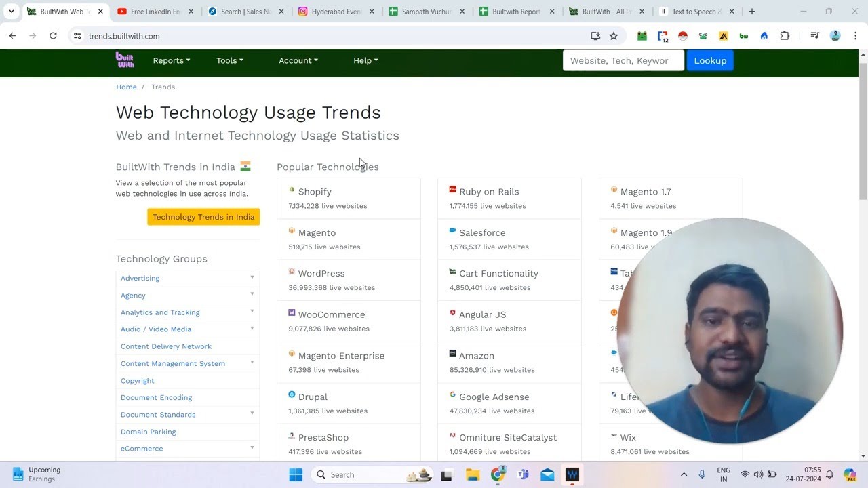Open the Account dropdown menu
Image resolution: width=868 pixels, height=488 pixels.
point(298,60)
